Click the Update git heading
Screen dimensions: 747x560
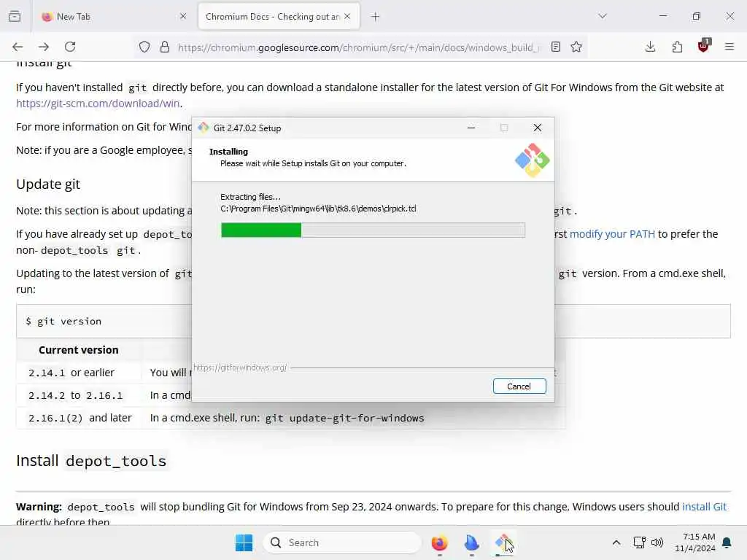48,184
